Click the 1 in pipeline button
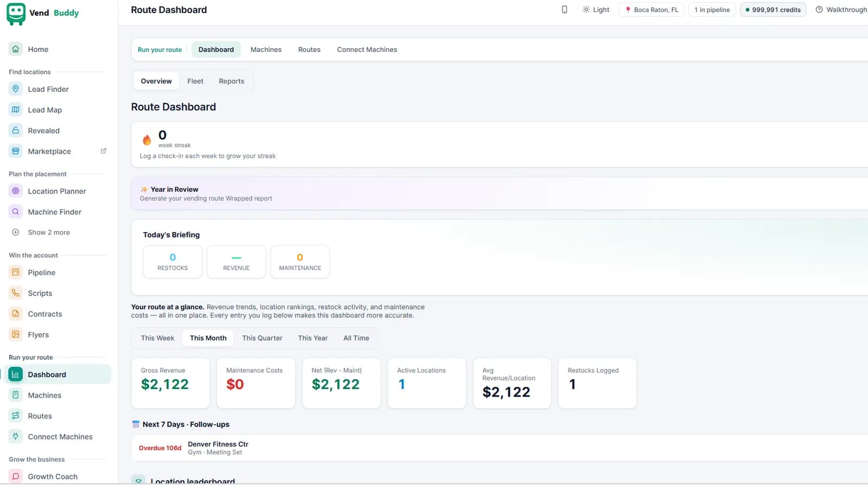This screenshot has width=868, height=485. [712, 10]
